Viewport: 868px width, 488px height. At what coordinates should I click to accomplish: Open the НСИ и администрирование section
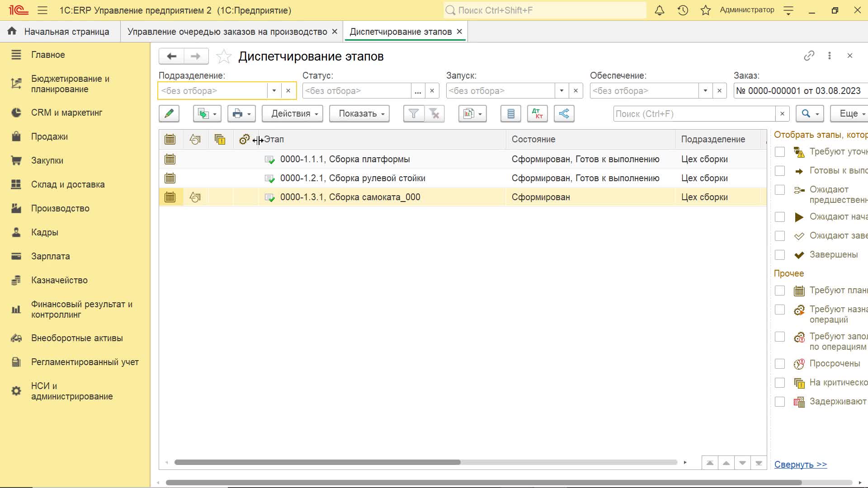[72, 391]
